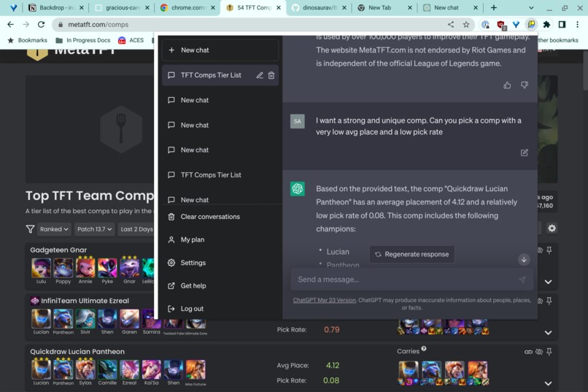Switch to dinosaurav GitHub tab
588x392 pixels.
[319, 7]
